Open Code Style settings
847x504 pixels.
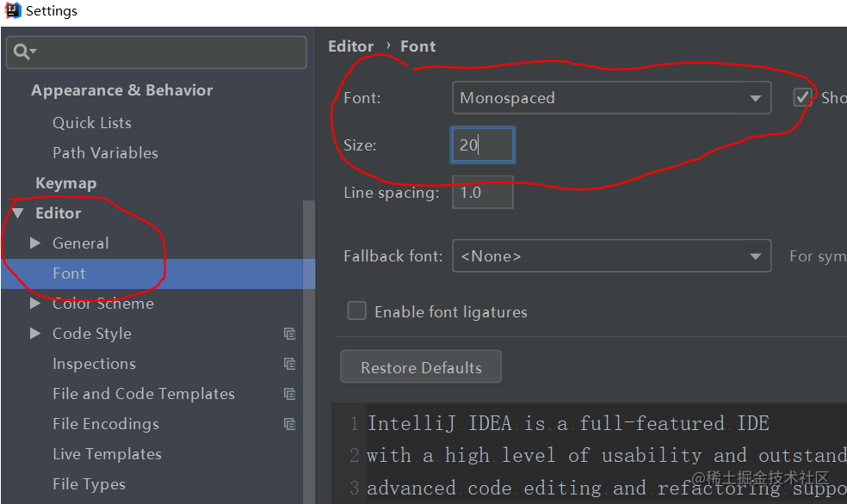point(92,334)
